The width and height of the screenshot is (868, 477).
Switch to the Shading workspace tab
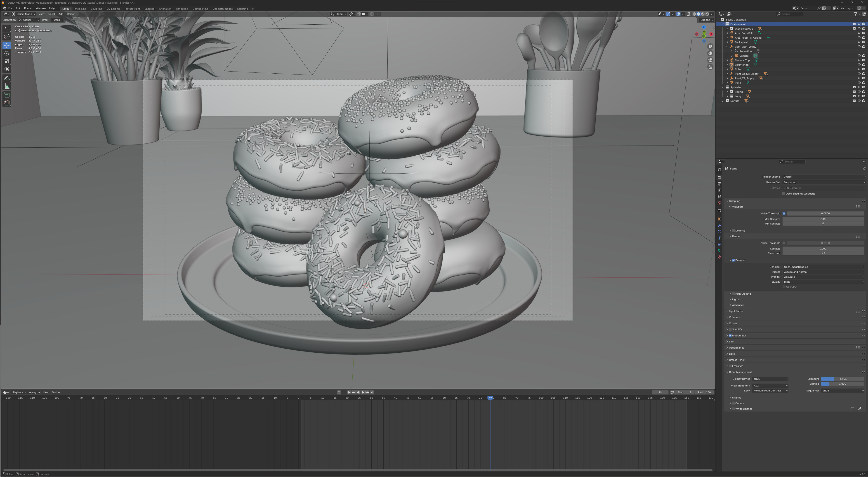pyautogui.click(x=149, y=9)
